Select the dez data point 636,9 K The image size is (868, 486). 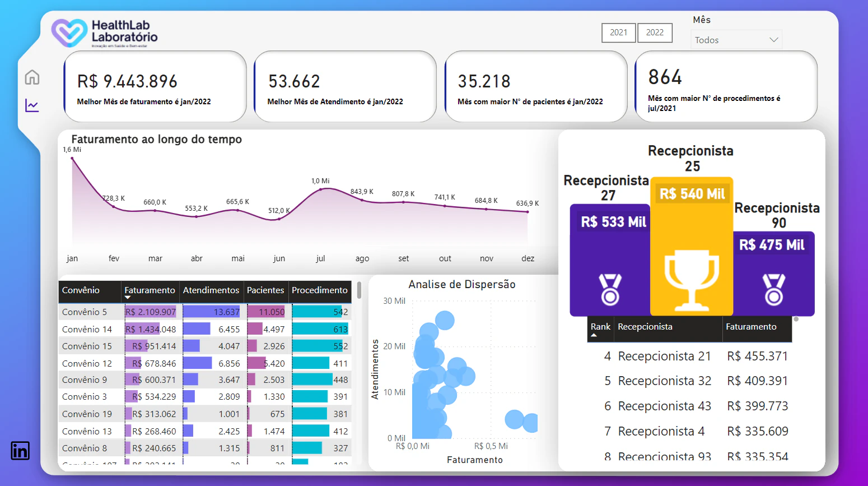(528, 212)
